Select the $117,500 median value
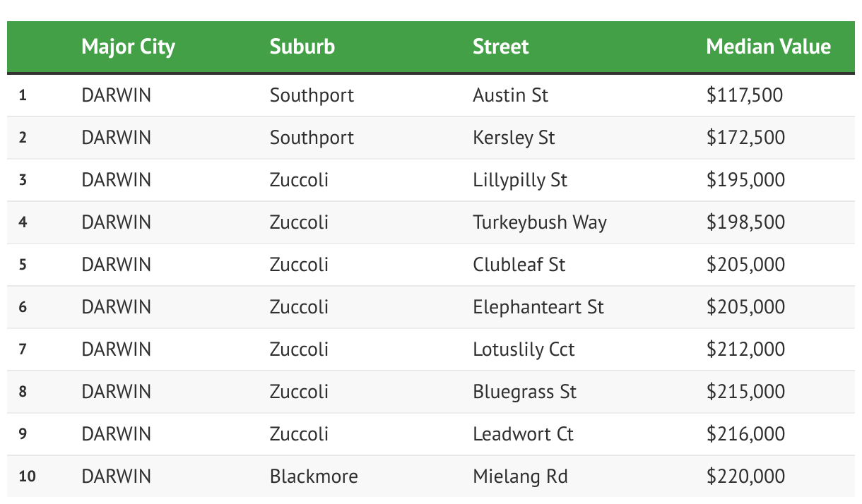This screenshot has height=504, width=862. (x=744, y=95)
